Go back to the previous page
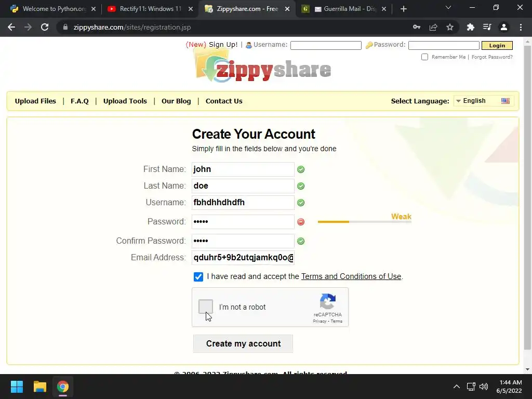This screenshot has height=399, width=532. (x=11, y=27)
